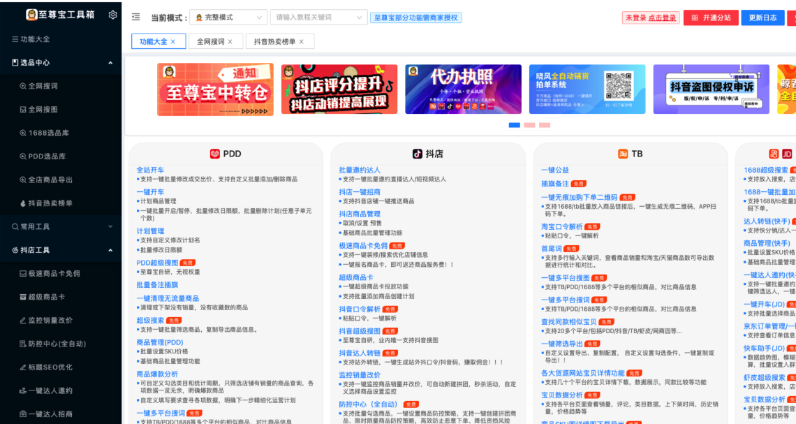Viewport: 796px width, 424px height.
Task: Open the 商品管理(PDD) link
Action: click(160, 342)
